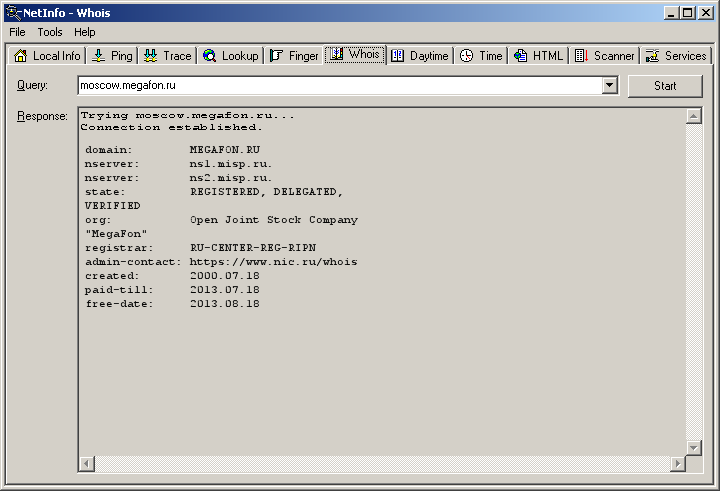Click the Local Info house icon

(20, 56)
